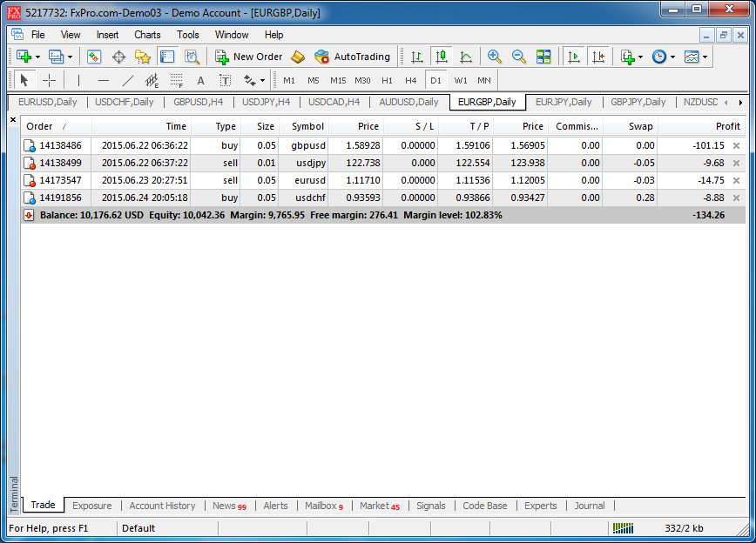Zoom out of the chart
The image size is (756, 543).
519,57
